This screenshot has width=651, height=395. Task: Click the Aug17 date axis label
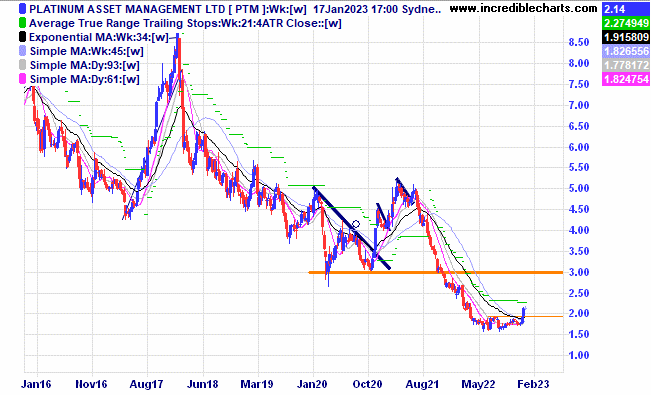coord(147,384)
